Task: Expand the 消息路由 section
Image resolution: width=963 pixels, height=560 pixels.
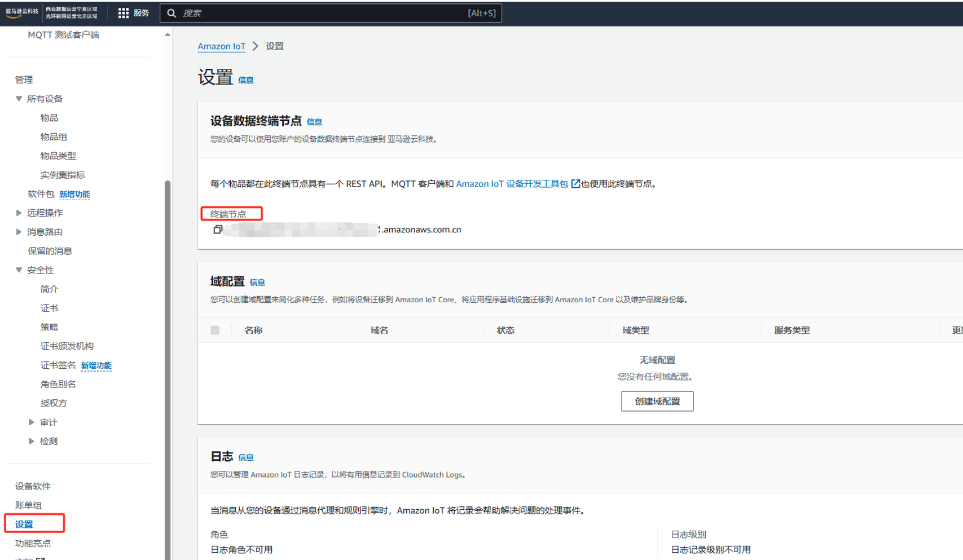Action: (x=19, y=232)
